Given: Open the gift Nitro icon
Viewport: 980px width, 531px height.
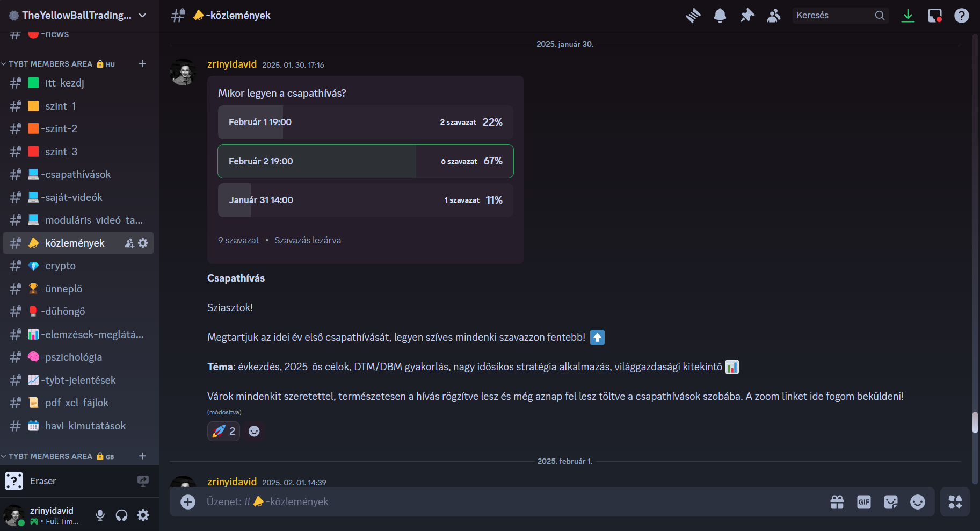Looking at the screenshot, I should (837, 502).
